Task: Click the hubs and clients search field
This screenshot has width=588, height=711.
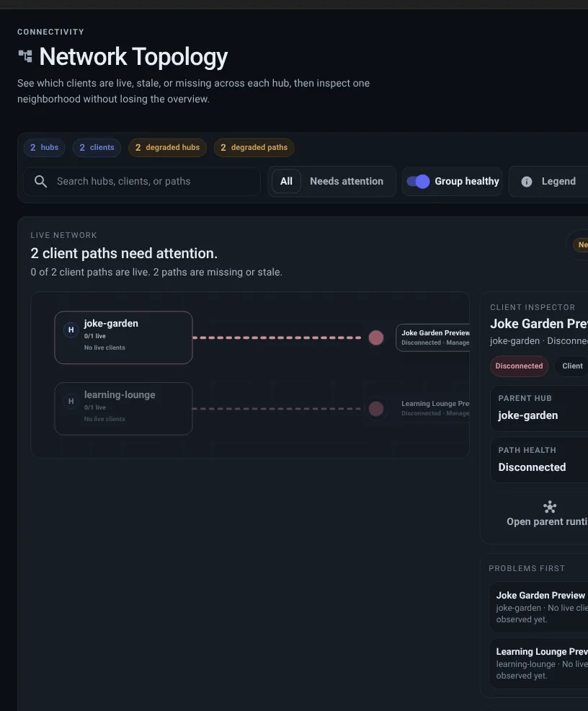Action: [144, 181]
